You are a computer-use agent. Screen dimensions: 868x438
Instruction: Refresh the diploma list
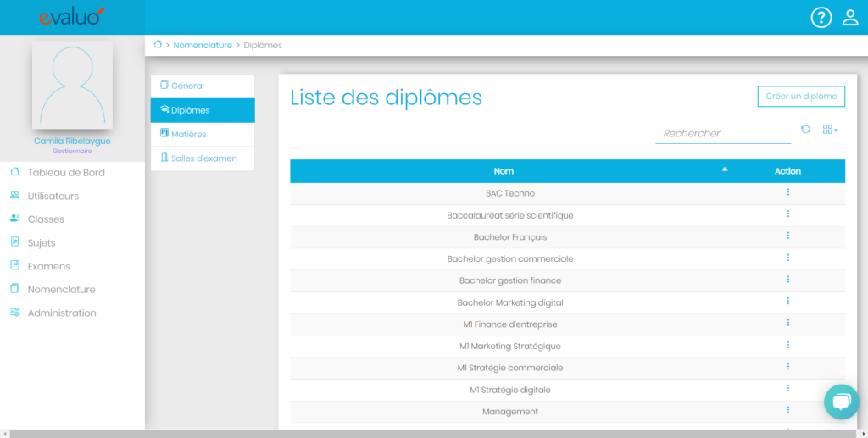coord(806,130)
